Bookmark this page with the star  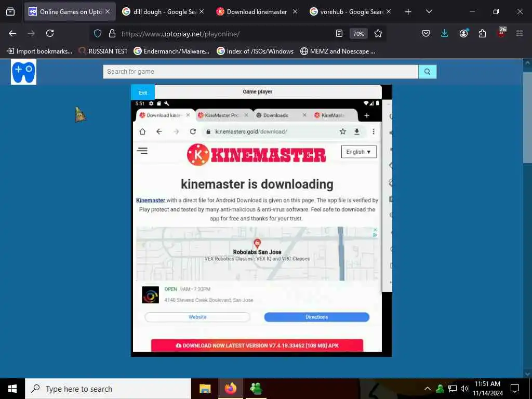coord(378,33)
